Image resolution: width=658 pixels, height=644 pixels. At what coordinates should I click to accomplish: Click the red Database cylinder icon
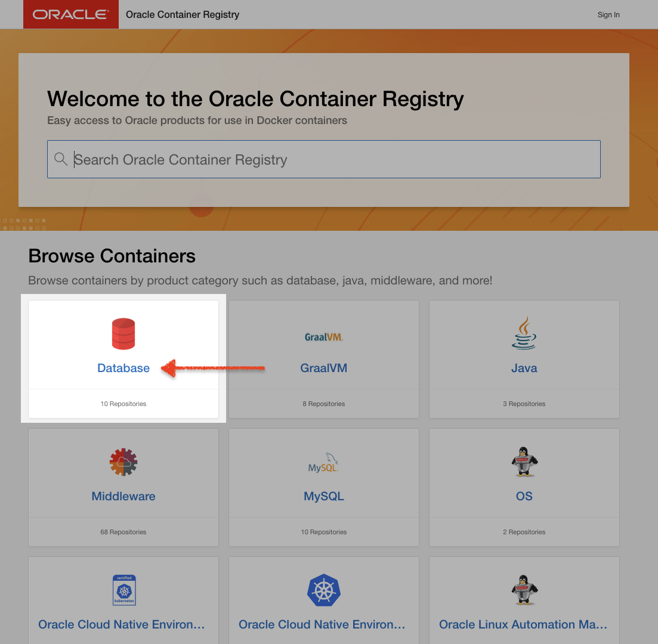tap(123, 334)
